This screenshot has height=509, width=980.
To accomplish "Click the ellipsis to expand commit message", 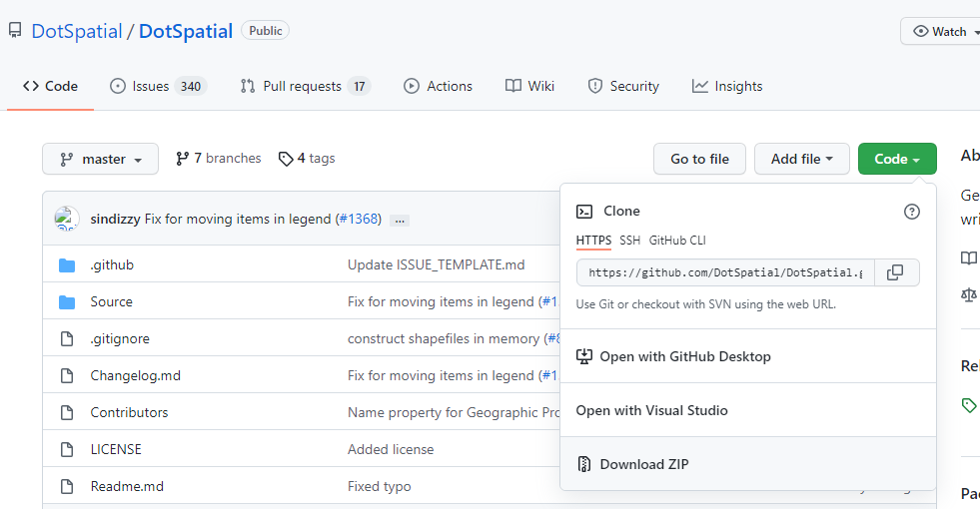I will [400, 220].
